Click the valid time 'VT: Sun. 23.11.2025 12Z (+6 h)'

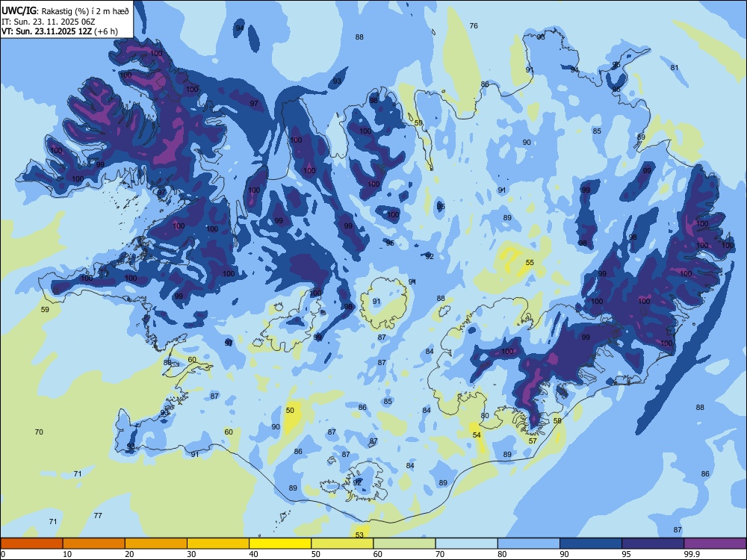pyautogui.click(x=60, y=31)
